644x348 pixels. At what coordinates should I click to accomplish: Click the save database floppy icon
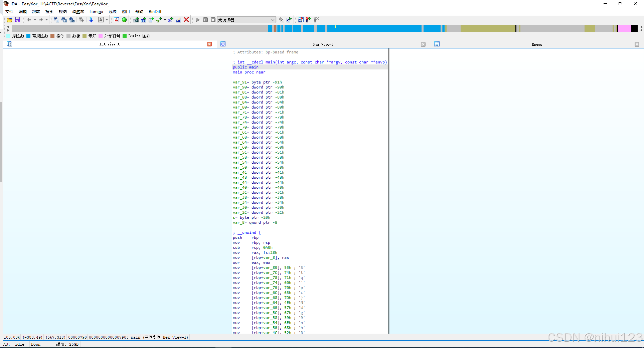[17, 20]
